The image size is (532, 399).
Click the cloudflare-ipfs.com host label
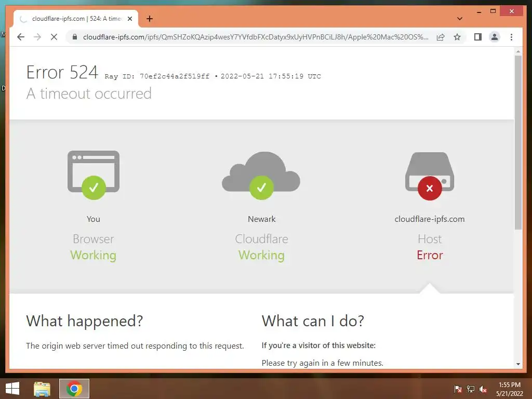[430, 219]
